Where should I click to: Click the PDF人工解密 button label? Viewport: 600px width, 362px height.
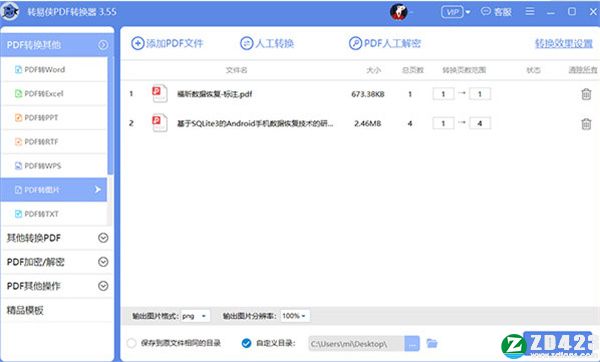(392, 43)
